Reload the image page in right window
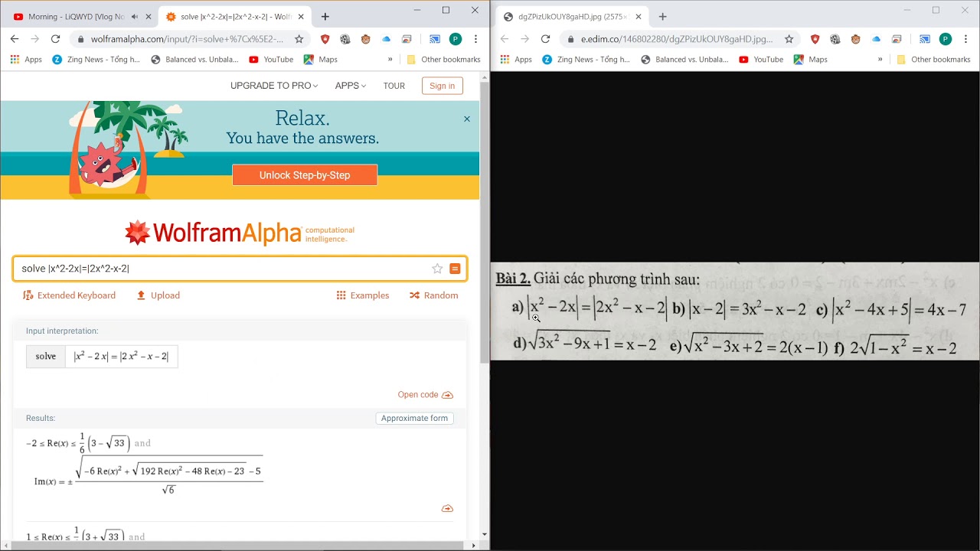The width and height of the screenshot is (980, 551). pyautogui.click(x=545, y=39)
